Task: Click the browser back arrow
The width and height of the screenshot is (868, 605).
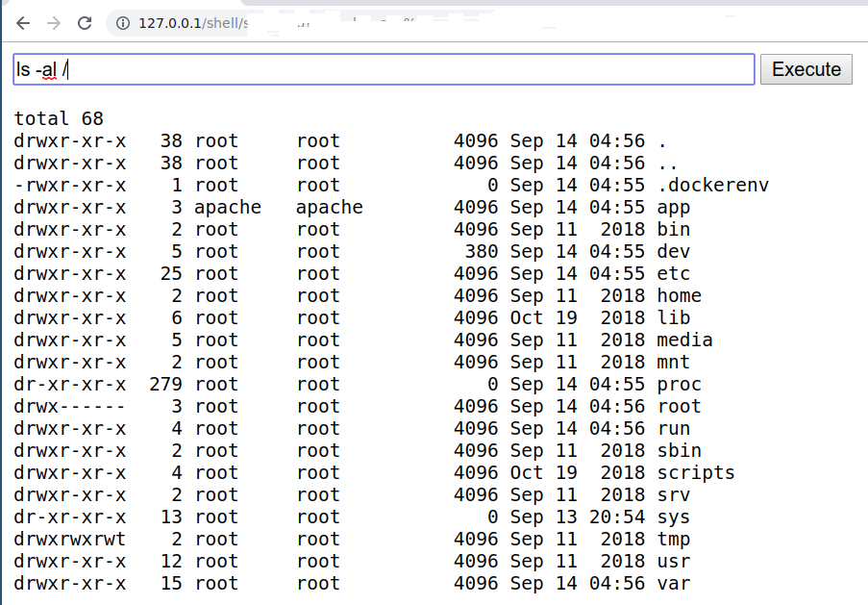Action: (x=23, y=23)
